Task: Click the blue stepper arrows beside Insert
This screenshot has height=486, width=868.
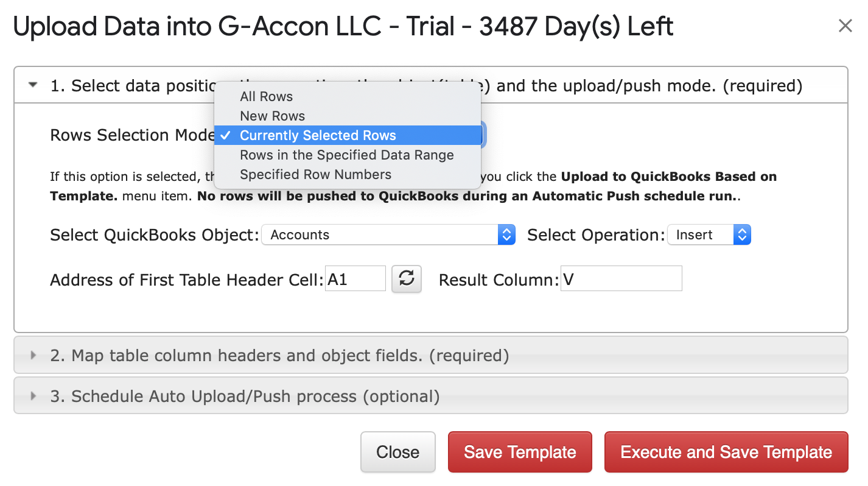Action: (742, 234)
